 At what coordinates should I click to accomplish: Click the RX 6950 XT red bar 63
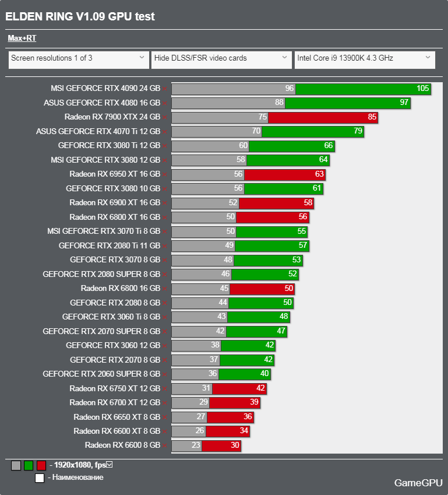click(284, 174)
